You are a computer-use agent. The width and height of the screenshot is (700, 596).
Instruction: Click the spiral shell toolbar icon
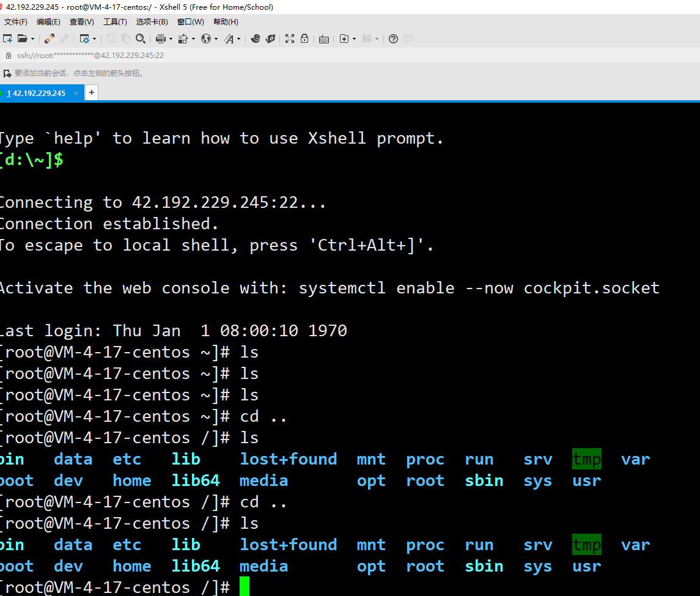[x=256, y=39]
